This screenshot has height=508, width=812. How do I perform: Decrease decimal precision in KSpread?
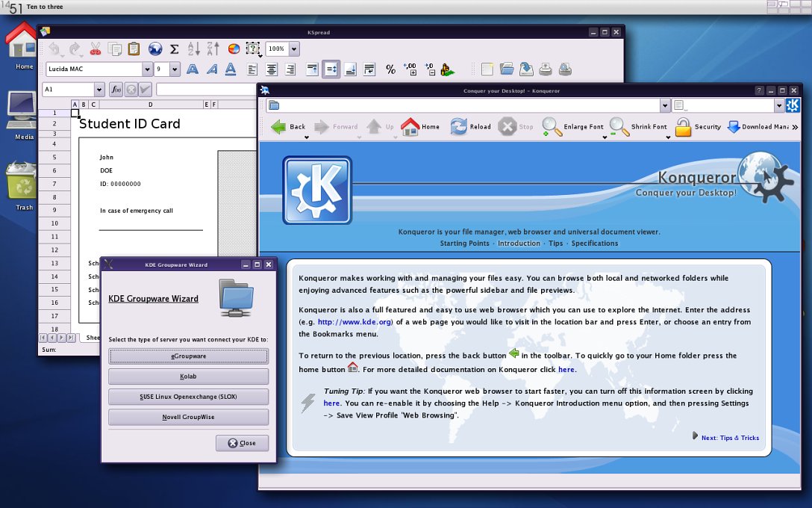pyautogui.click(x=429, y=69)
